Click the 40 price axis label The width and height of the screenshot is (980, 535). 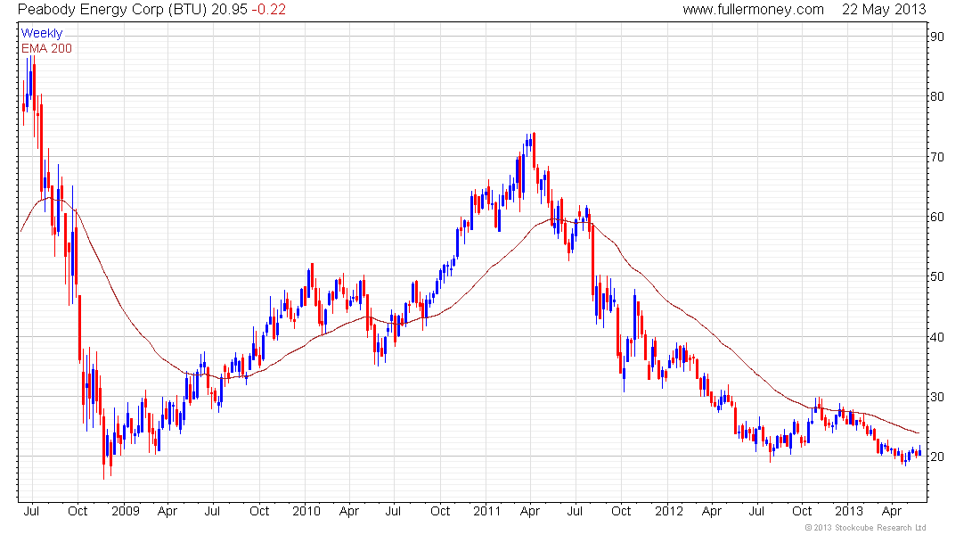tap(937, 337)
